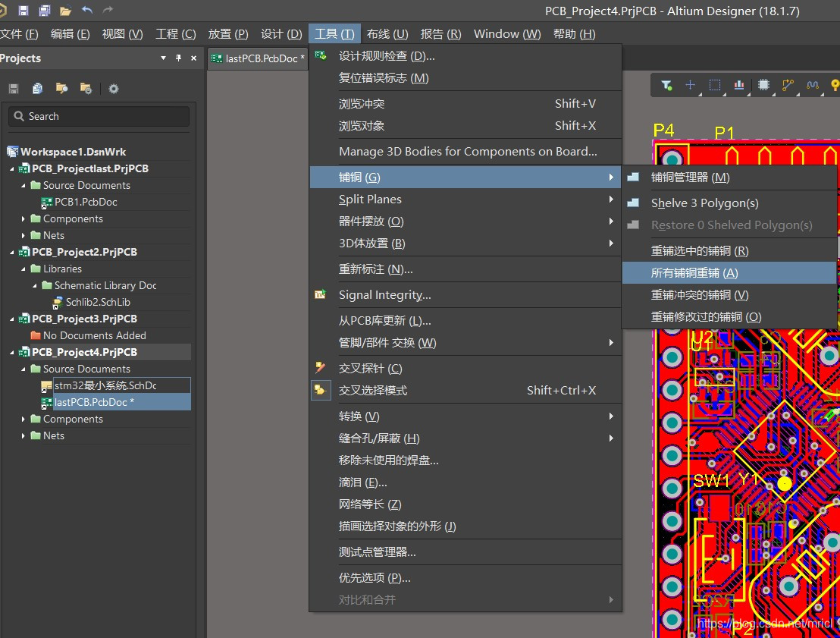Click the align objects icon in PCB toolbar
The height and width of the screenshot is (638, 840).
point(738,85)
